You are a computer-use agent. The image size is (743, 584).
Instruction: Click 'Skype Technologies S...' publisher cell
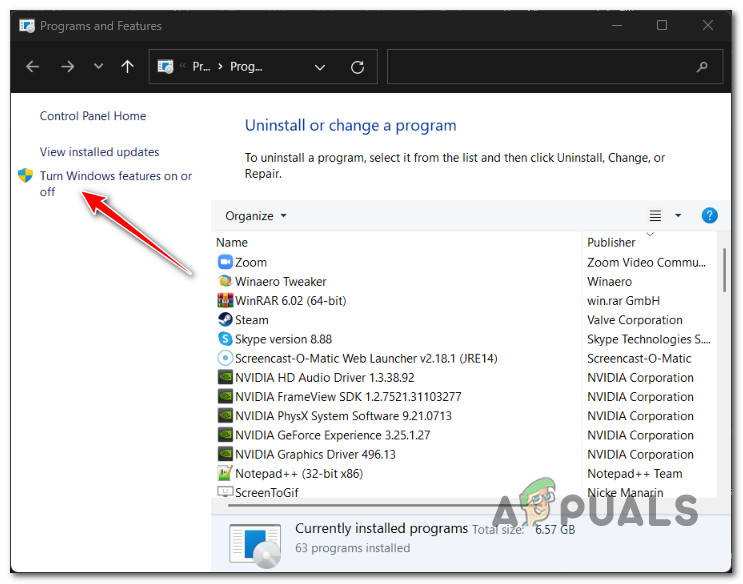click(649, 339)
